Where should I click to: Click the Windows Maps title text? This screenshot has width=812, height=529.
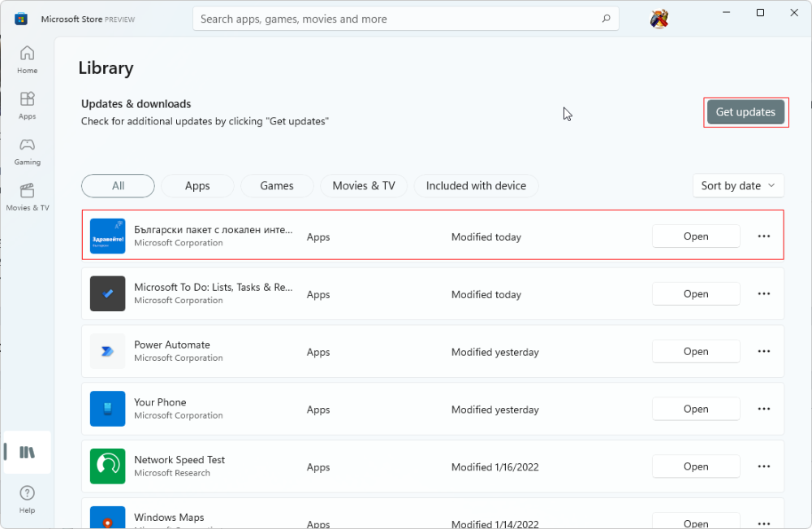[x=169, y=517]
